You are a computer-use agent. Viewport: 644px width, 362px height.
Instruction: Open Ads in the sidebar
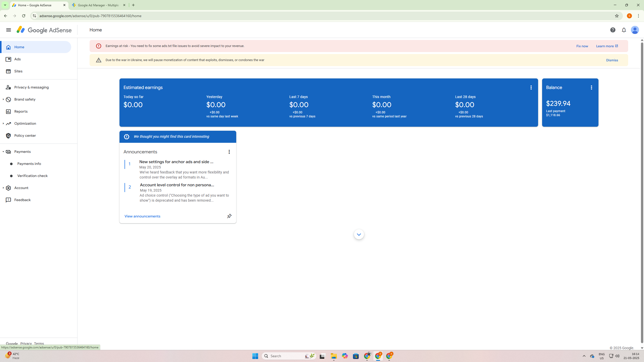click(35, 59)
